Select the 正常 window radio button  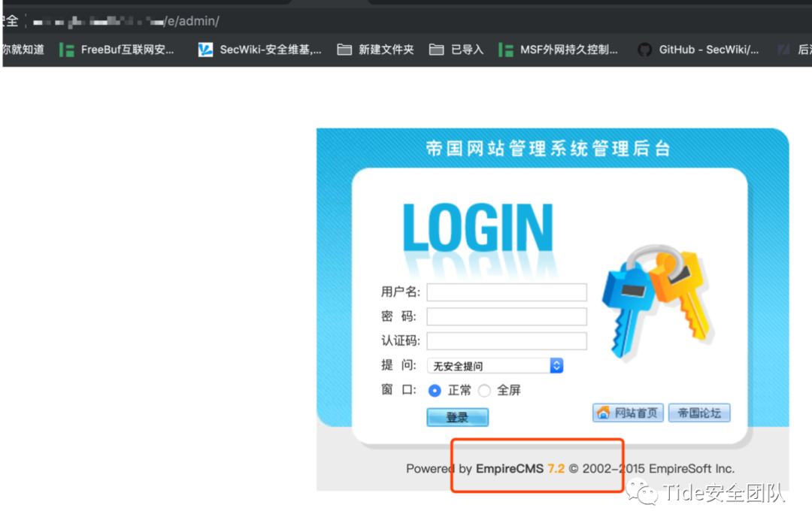click(435, 390)
